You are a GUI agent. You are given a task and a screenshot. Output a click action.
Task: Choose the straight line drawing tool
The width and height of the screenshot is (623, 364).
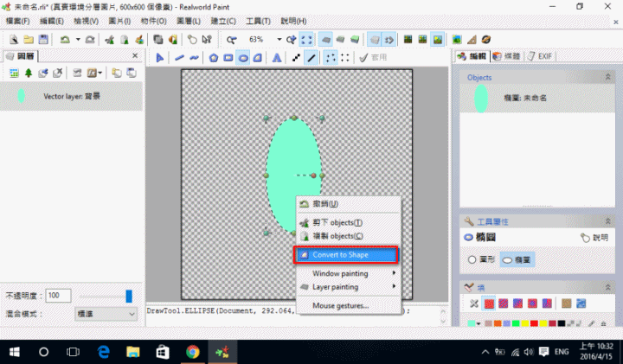pyautogui.click(x=311, y=57)
